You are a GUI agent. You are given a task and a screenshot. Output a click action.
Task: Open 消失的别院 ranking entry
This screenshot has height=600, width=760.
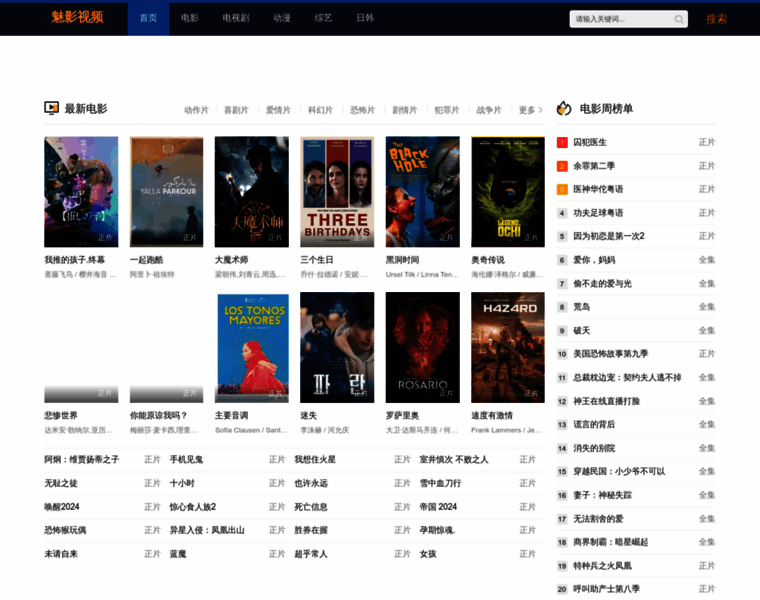(x=594, y=448)
